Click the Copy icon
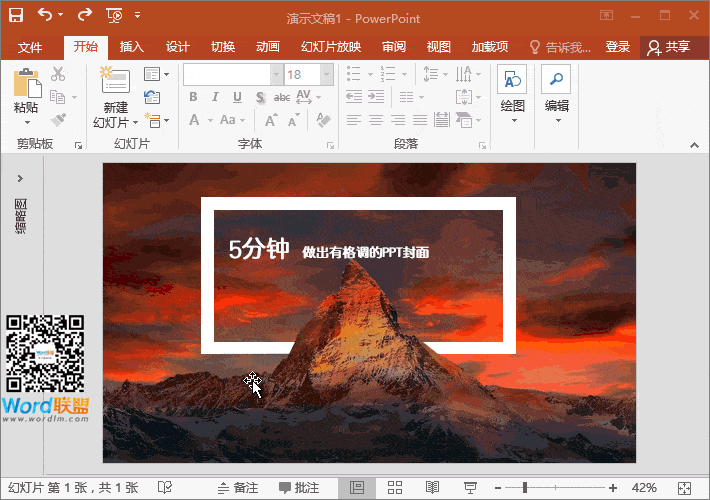Screen dimensions: 710x500 coord(58,97)
